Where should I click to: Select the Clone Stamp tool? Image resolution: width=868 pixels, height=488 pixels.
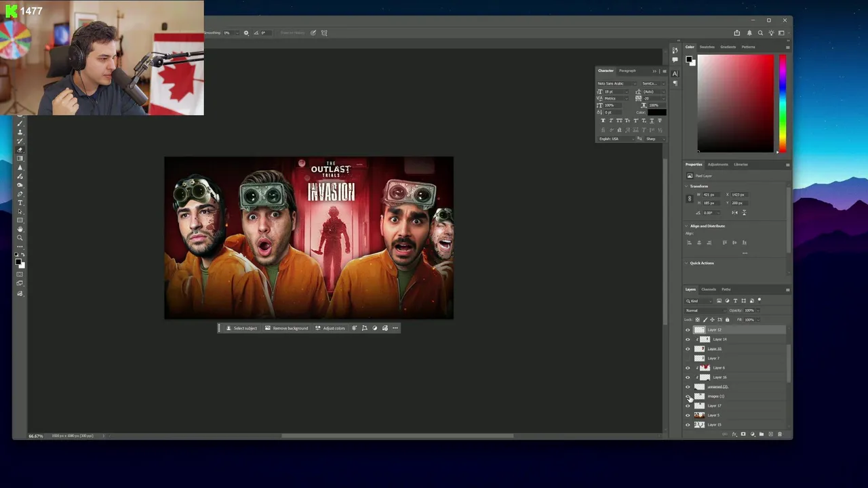[20, 132]
